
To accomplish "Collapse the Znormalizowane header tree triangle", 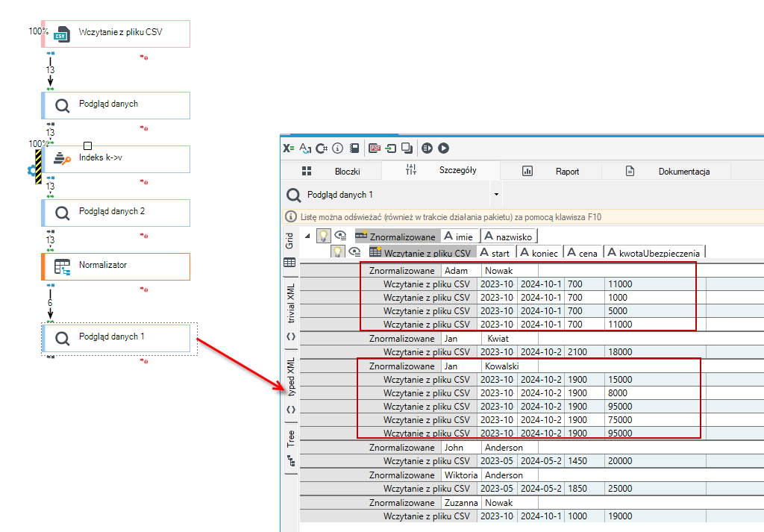I will coord(307,236).
